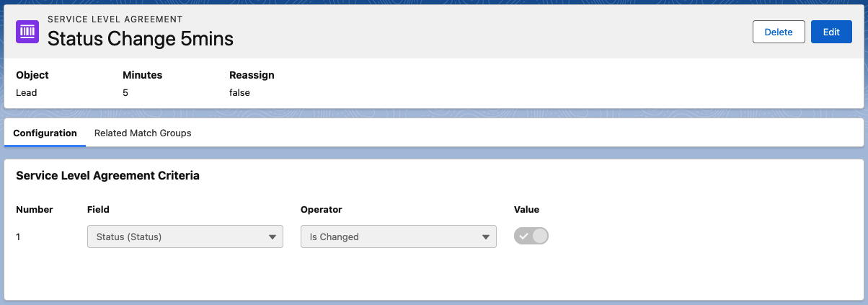The height and width of the screenshot is (305, 868).
Task: Click the purple Service Level Agreement icon
Action: pyautogui.click(x=27, y=32)
